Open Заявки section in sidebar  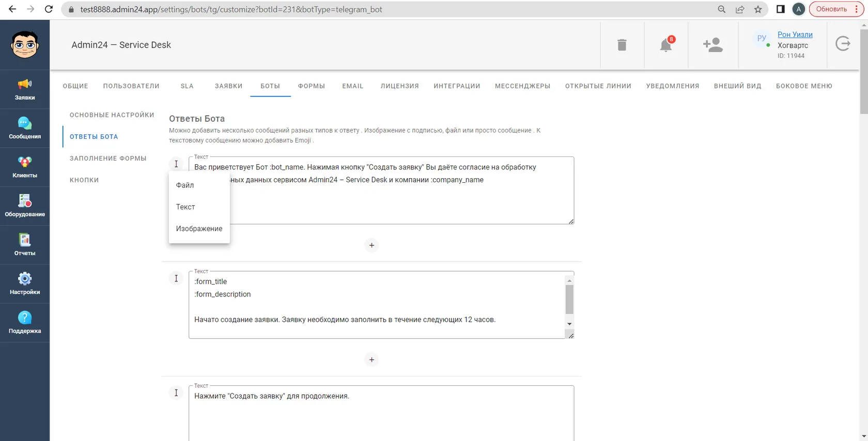[25, 89]
